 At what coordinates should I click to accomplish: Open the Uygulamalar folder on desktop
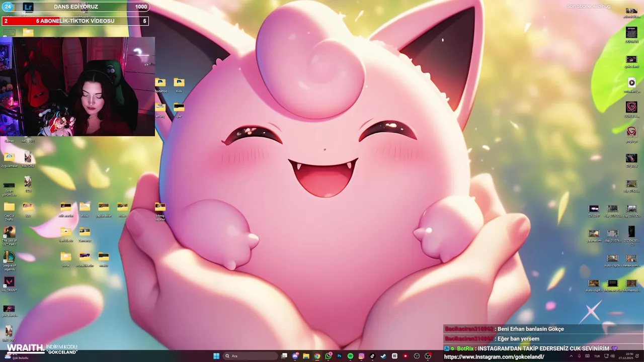(9, 160)
